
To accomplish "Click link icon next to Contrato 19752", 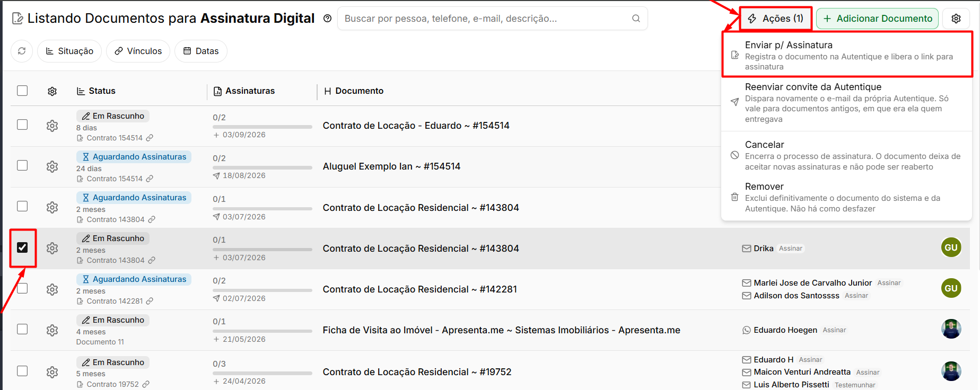I will [146, 384].
